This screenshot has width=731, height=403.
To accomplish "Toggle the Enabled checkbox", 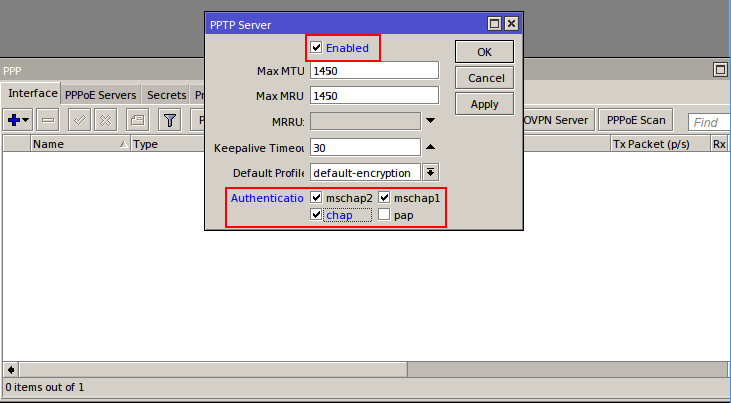I will click(x=316, y=48).
